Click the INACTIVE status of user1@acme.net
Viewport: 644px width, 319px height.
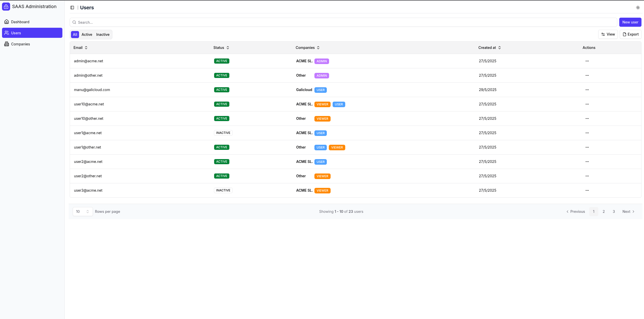coord(223,133)
